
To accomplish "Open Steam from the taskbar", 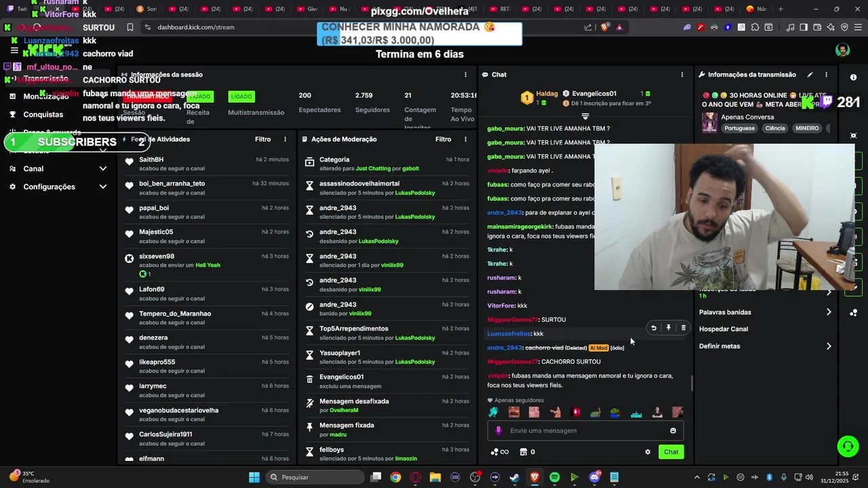I will point(515,477).
